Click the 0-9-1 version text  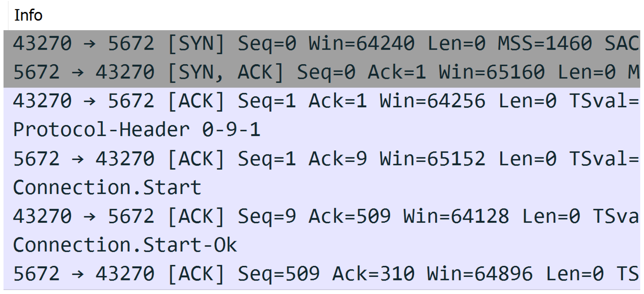pos(231,130)
